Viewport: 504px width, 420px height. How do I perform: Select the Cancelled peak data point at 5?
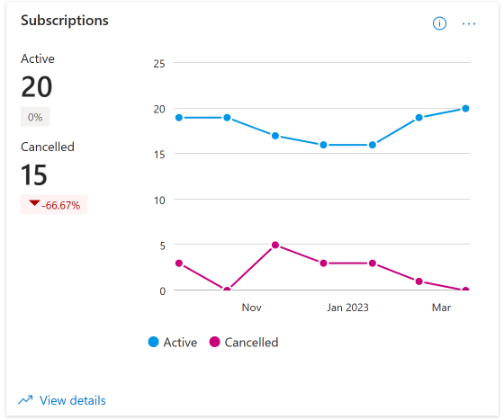pos(275,245)
